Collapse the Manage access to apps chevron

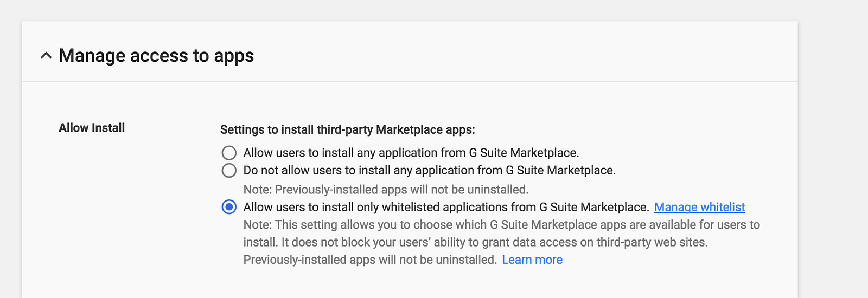46,55
